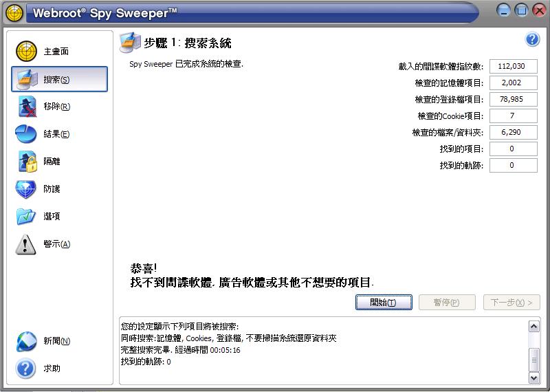Open the 主畫面 home radar icon
The height and width of the screenshot is (392, 550).
coord(26,52)
